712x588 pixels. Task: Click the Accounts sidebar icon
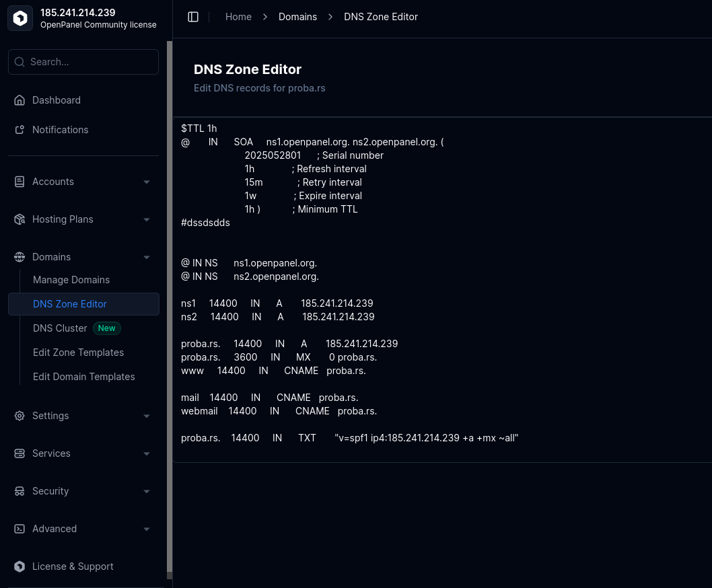click(x=20, y=182)
